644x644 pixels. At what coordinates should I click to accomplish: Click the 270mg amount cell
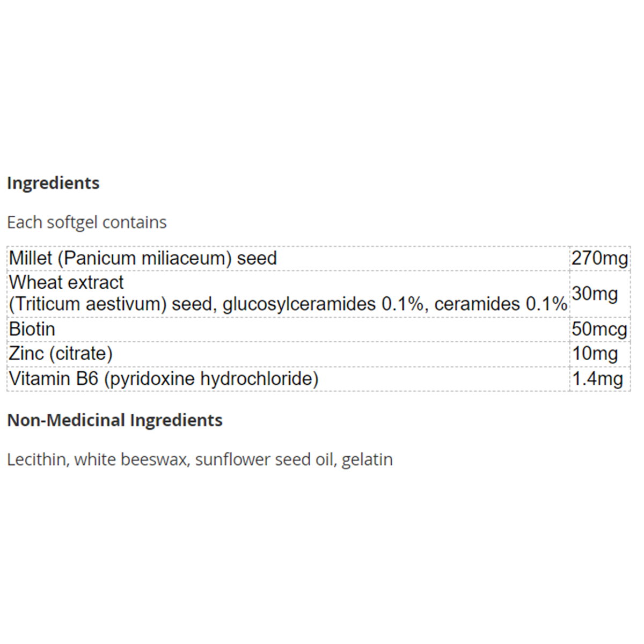point(599,258)
